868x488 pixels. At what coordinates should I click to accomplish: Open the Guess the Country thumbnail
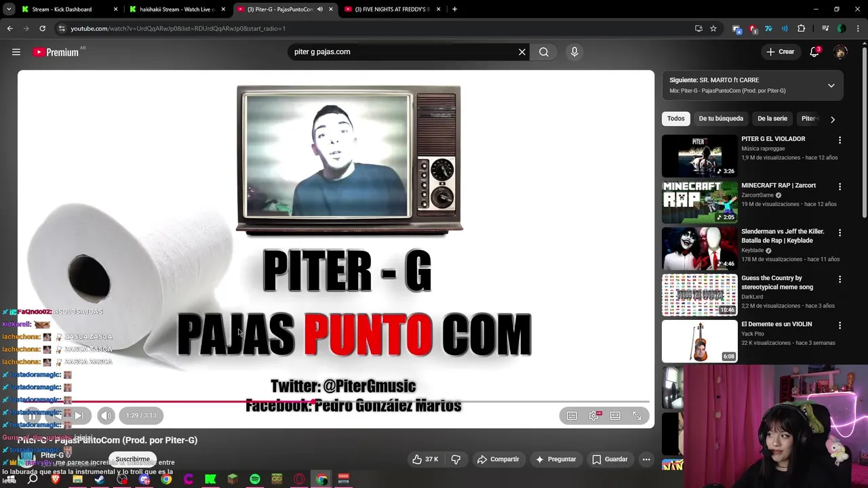click(x=699, y=295)
